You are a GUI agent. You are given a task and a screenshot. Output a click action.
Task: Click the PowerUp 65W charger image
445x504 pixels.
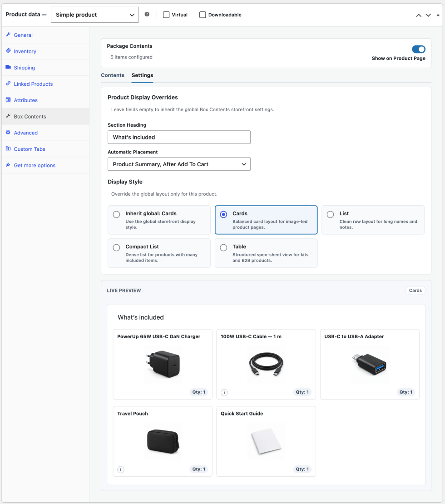[x=163, y=364]
